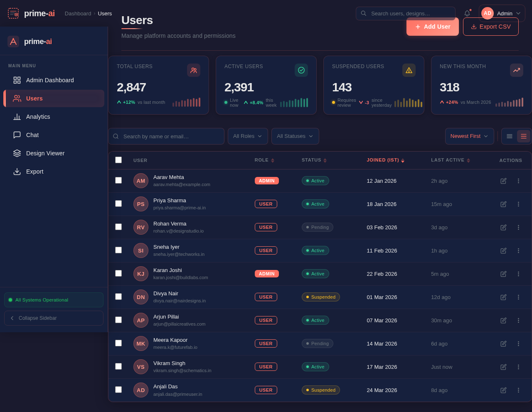
Task: Export users with Export CSV button
Action: (490, 27)
